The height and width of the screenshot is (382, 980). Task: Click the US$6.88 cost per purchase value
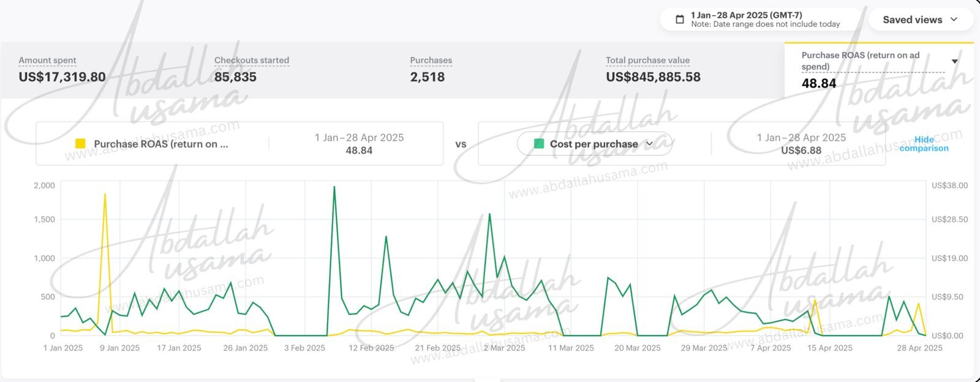click(x=801, y=151)
